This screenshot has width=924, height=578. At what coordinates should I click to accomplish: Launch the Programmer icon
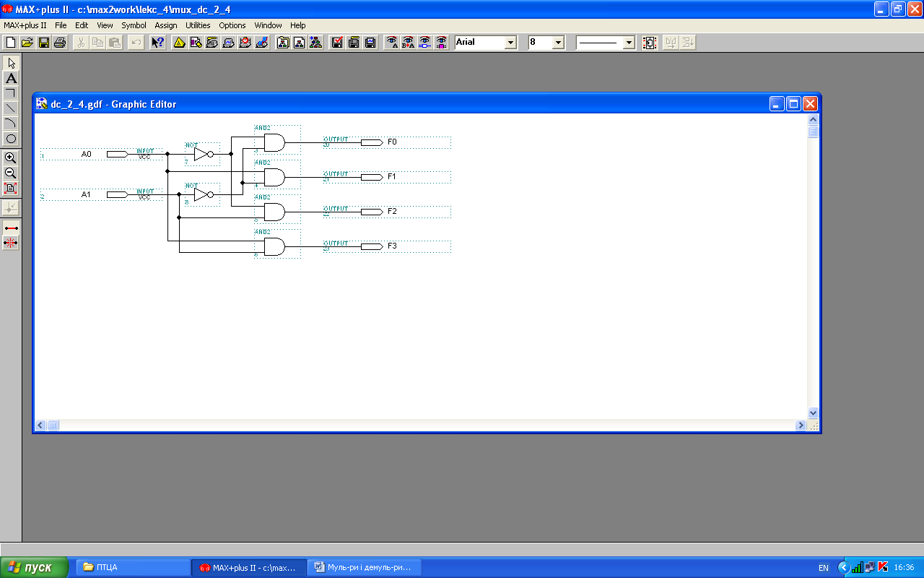click(261, 43)
